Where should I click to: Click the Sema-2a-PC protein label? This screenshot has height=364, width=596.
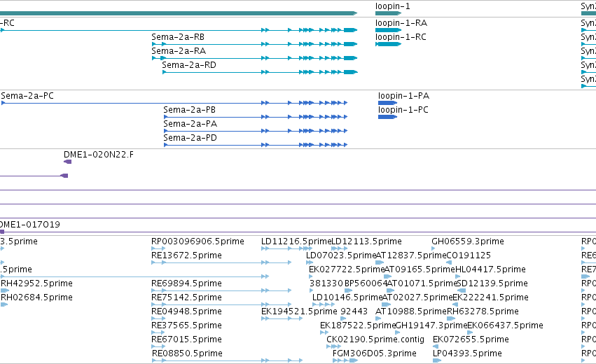click(x=27, y=96)
